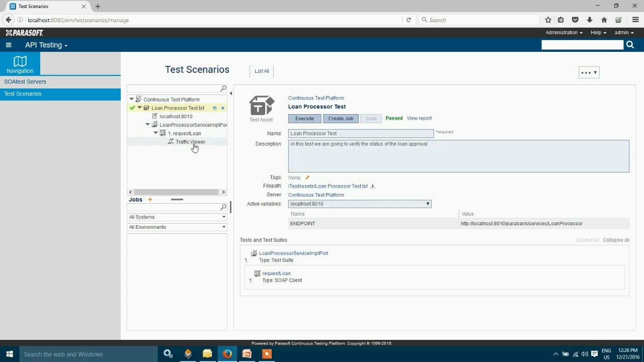Click the Jobs panel resize handle bar
The image size is (644, 362).
[x=177, y=200]
